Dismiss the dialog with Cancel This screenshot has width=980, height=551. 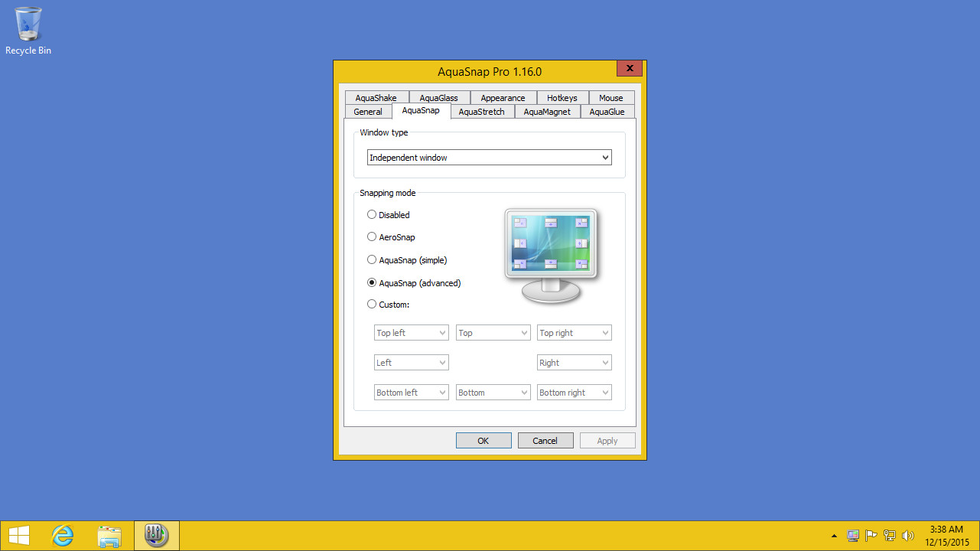(x=545, y=440)
